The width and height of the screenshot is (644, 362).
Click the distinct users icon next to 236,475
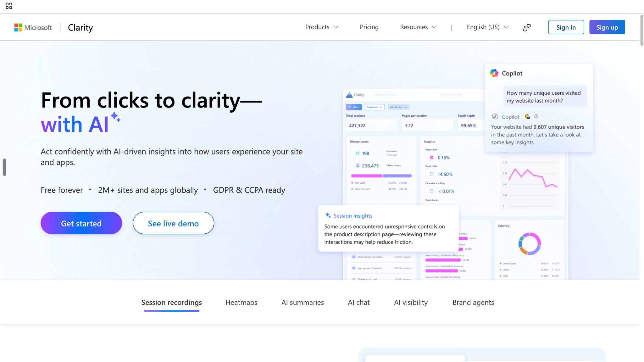click(x=358, y=165)
